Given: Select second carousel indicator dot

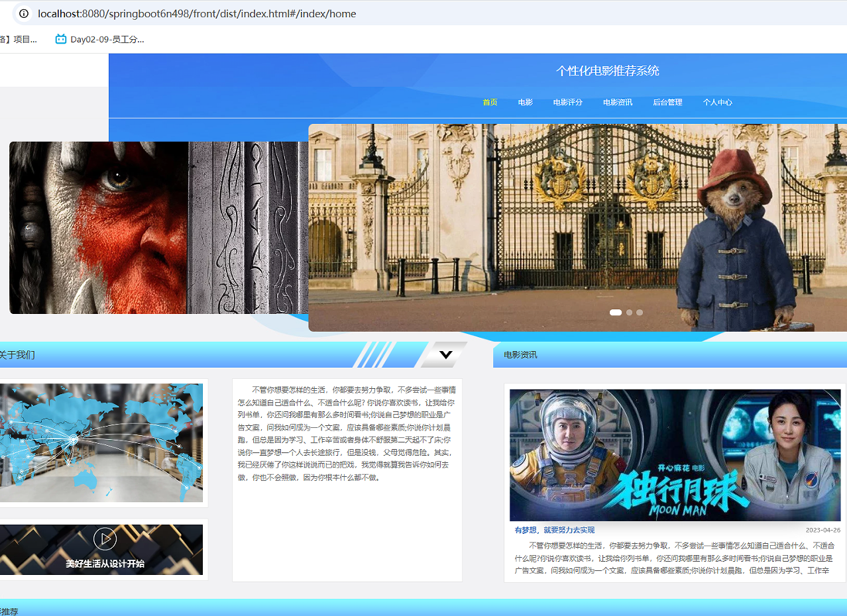Looking at the screenshot, I should tap(630, 312).
